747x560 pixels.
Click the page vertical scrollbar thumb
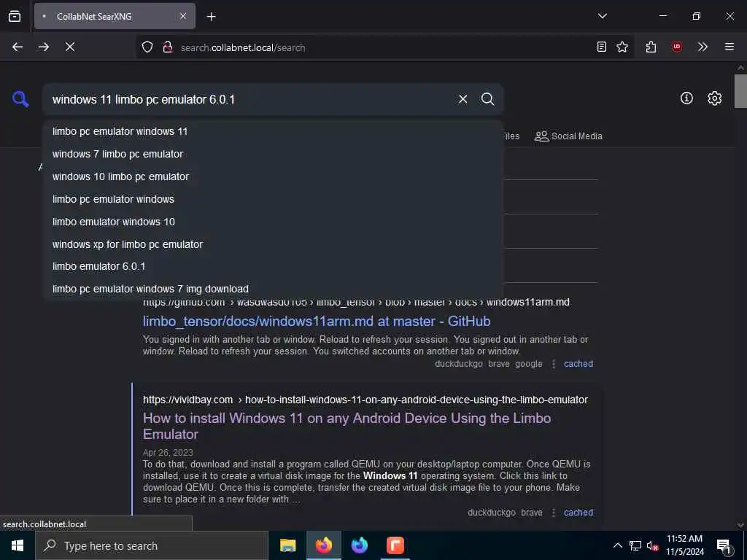740,91
